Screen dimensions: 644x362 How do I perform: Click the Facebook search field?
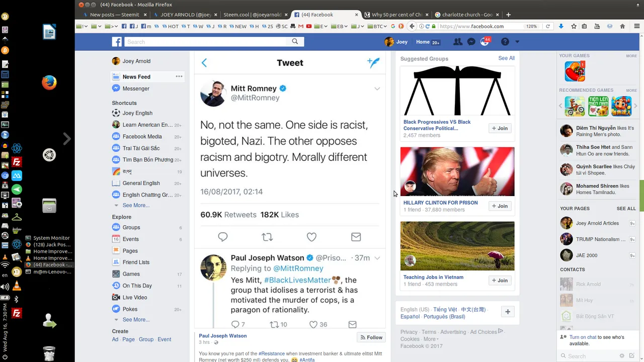click(x=206, y=42)
